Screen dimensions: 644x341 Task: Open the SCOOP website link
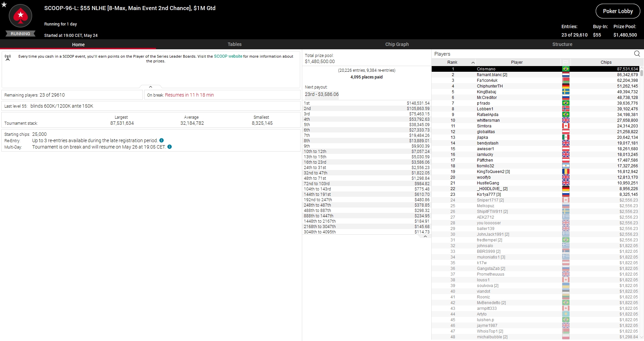point(228,56)
